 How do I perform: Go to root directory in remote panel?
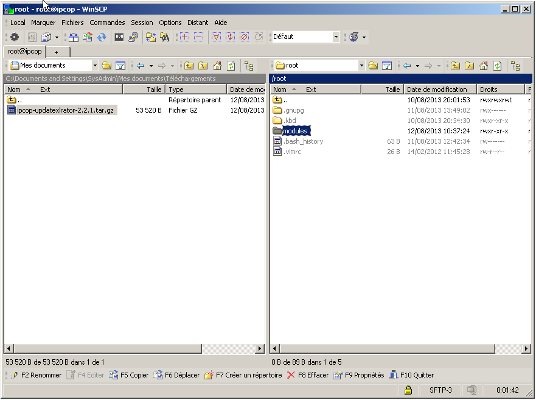[x=469, y=65]
